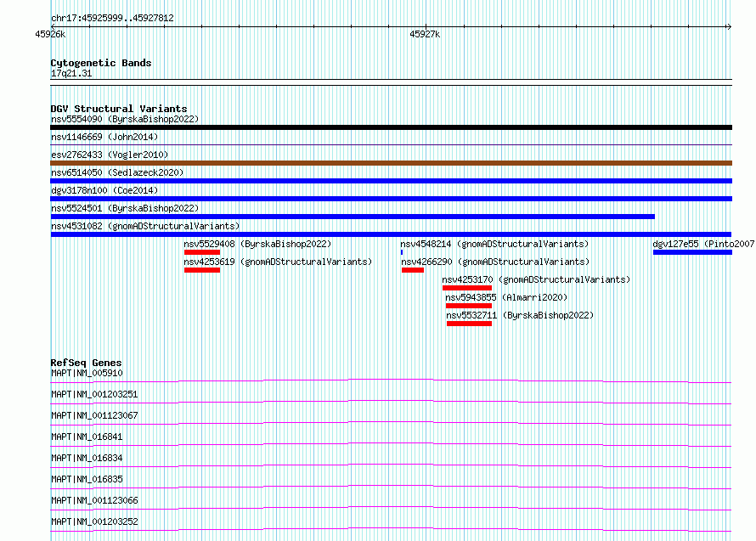The height and width of the screenshot is (541, 756).
Task: Click the blue nsv6514050 variant bar
Action: [x=391, y=181]
